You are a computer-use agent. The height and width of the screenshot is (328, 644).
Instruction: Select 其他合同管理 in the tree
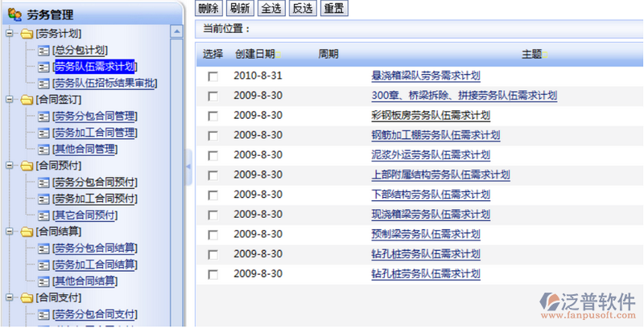click(x=85, y=150)
